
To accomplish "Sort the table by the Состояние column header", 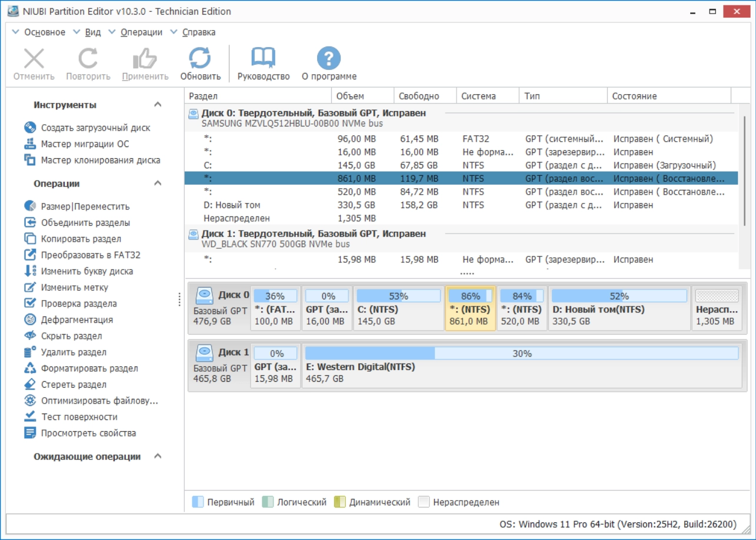I will (x=670, y=96).
